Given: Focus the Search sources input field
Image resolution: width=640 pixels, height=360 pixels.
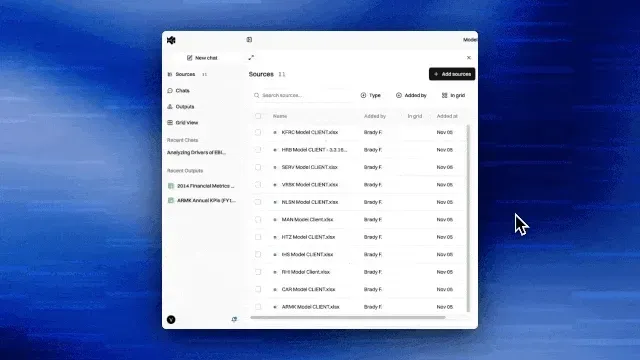Looking at the screenshot, I should point(302,95).
